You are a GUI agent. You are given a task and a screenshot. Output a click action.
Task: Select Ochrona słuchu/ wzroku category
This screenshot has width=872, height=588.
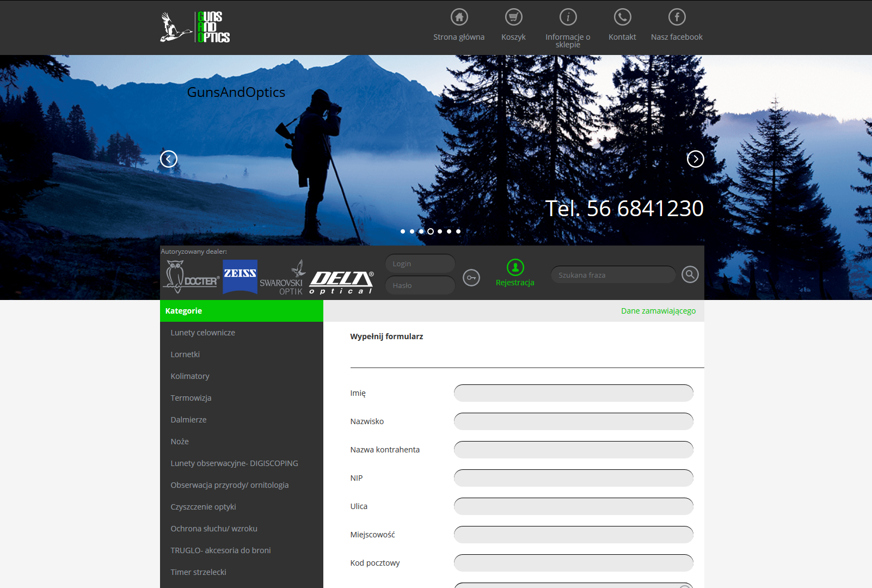[x=213, y=529]
